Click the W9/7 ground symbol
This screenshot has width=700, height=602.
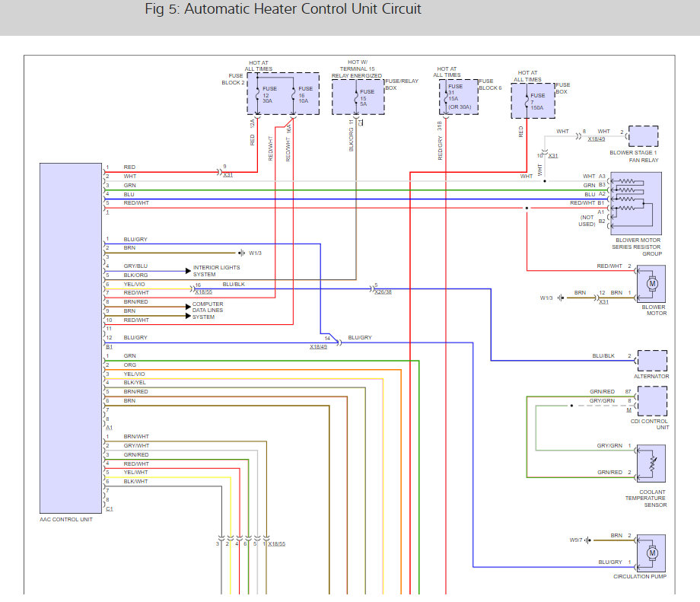587,540
